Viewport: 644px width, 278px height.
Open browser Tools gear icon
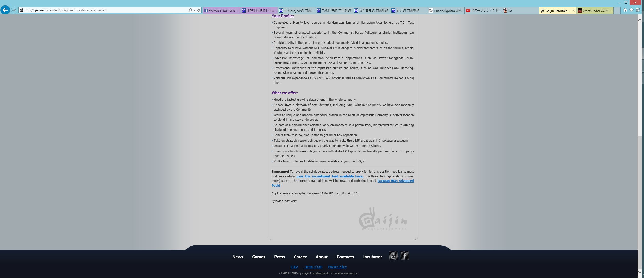[x=638, y=10]
